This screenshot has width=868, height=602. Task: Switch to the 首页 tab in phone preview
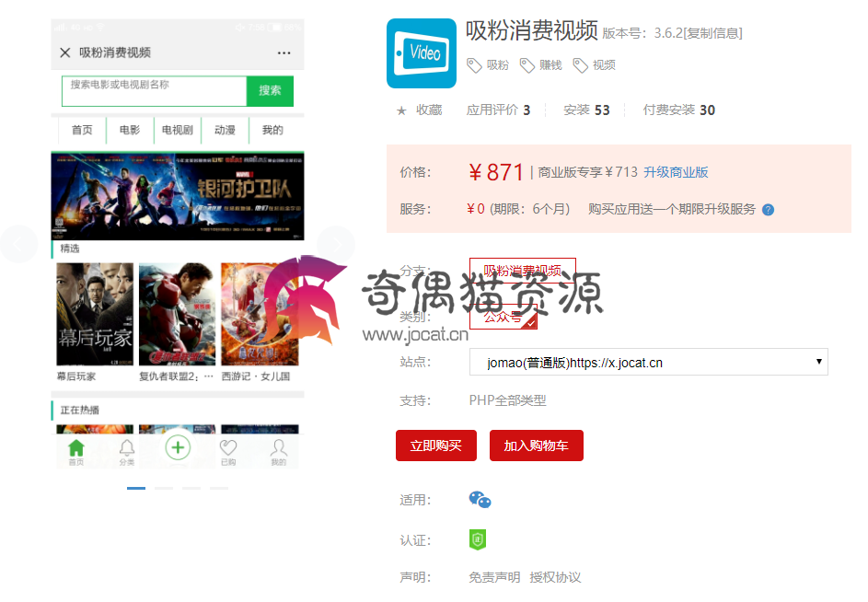coord(82,130)
